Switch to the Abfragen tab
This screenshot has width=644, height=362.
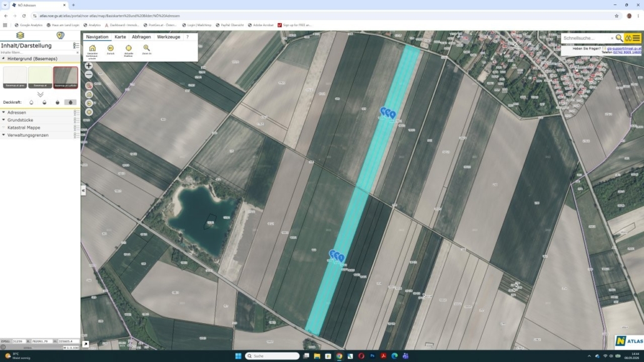coord(141,37)
